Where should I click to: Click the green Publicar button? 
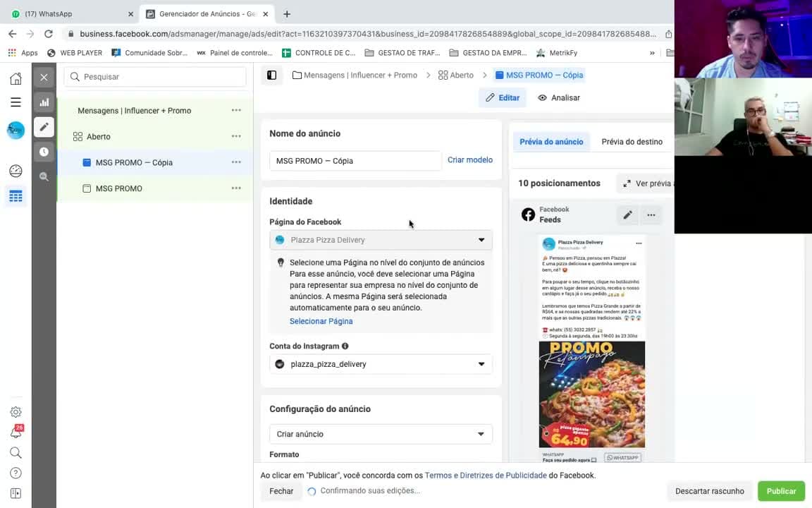[782, 491]
